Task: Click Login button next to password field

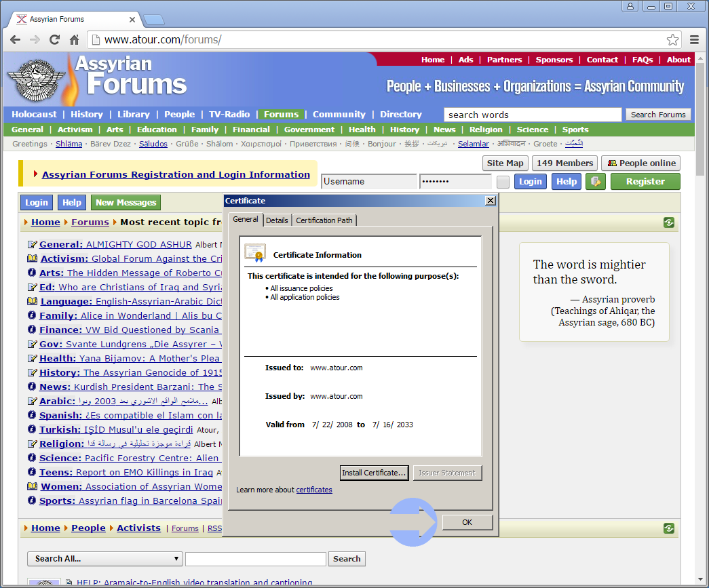Action: point(531,182)
